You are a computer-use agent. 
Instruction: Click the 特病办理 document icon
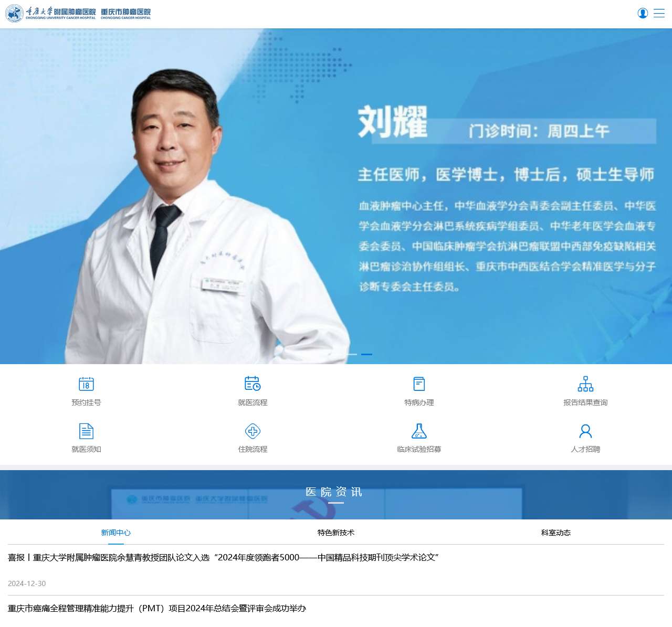[419, 384]
